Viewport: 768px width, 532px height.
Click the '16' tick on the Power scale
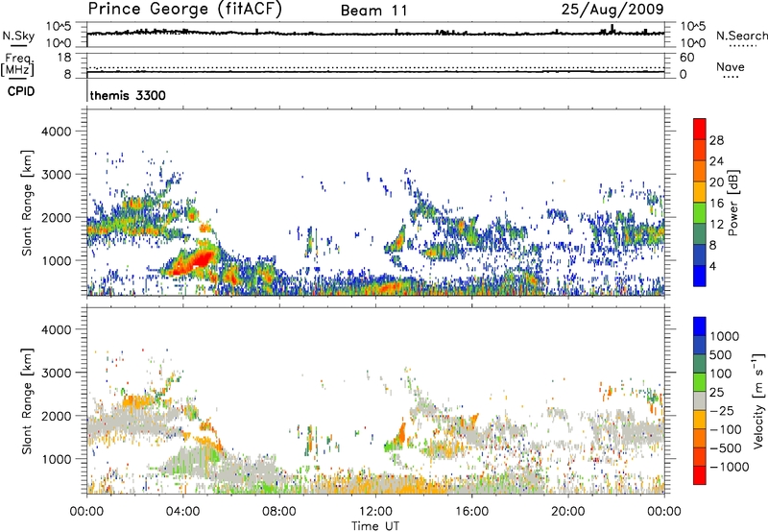pyautogui.click(x=716, y=204)
